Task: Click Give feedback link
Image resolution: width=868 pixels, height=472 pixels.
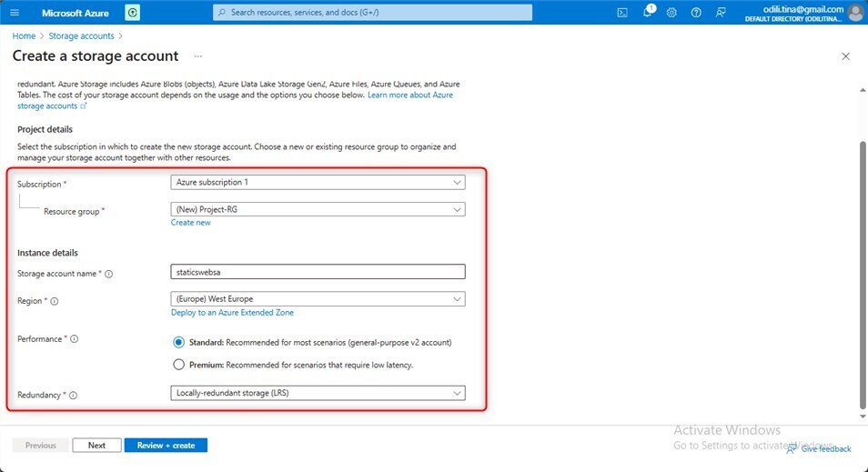Action: click(x=819, y=448)
